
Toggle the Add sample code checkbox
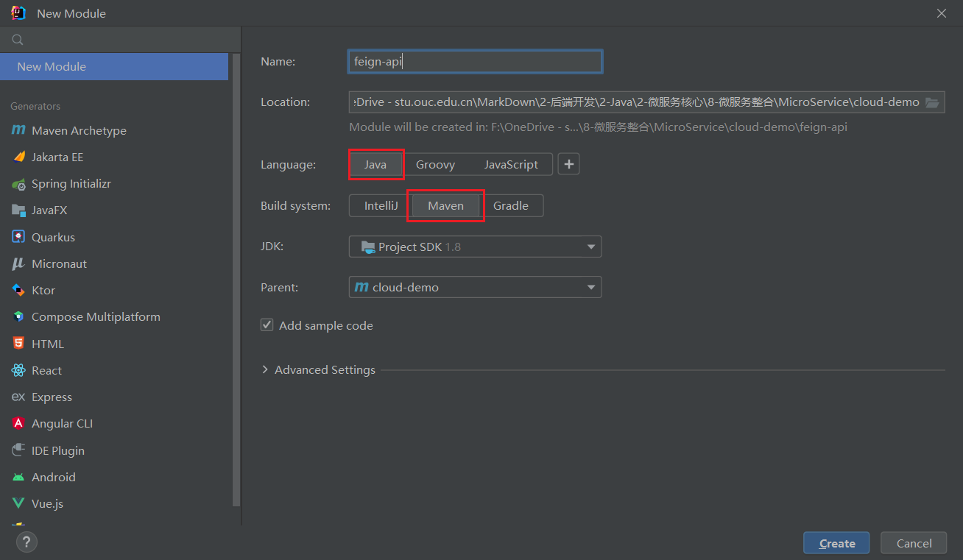coord(267,325)
